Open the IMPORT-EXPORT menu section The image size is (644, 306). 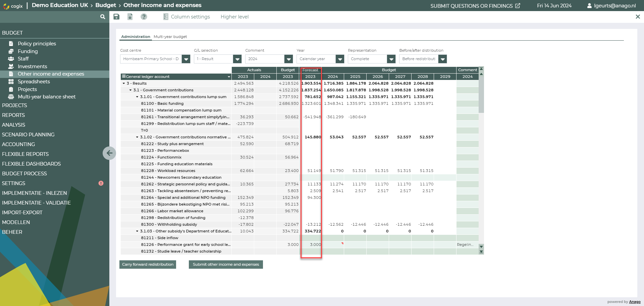[x=22, y=213]
